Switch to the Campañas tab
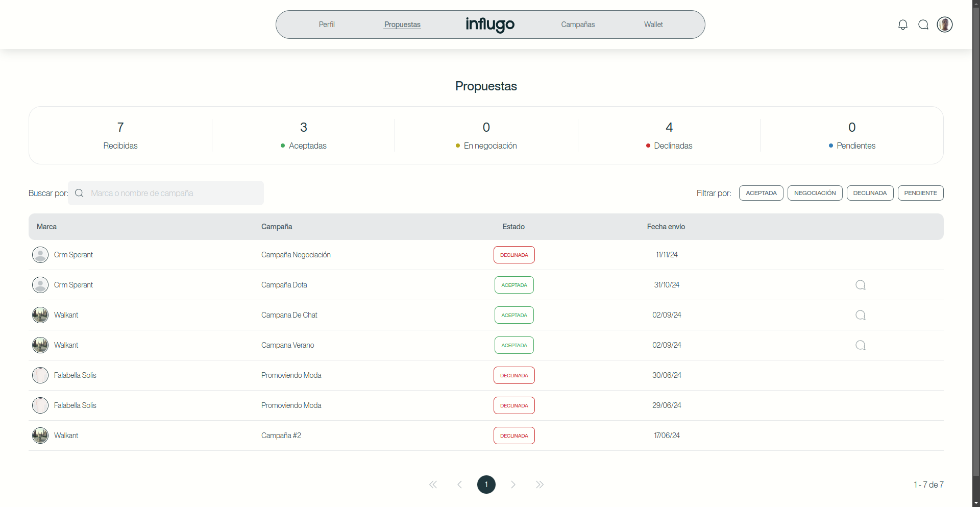Image resolution: width=980 pixels, height=507 pixels. (577, 24)
